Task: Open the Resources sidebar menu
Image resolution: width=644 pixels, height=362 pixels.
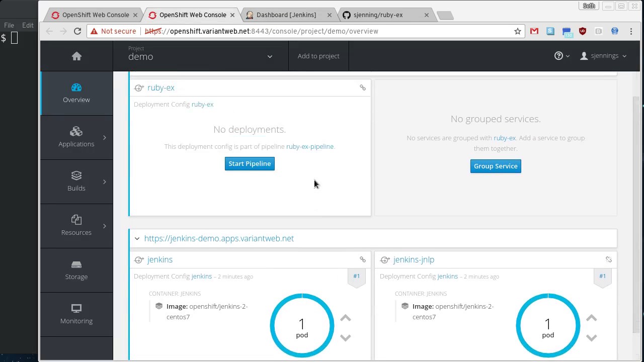Action: [x=76, y=226]
